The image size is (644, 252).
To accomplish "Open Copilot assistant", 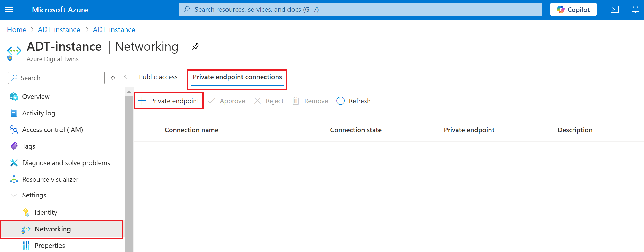I will click(573, 10).
